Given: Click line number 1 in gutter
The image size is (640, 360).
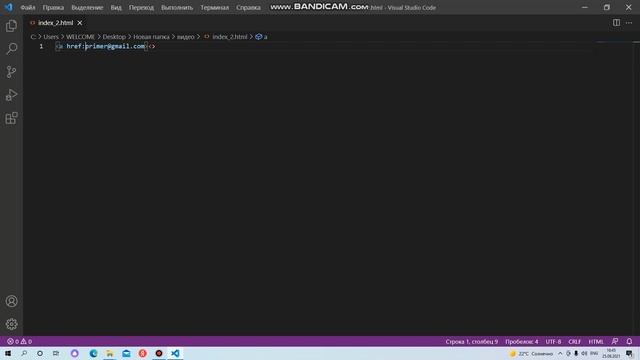Looking at the screenshot, I should click(x=41, y=46).
